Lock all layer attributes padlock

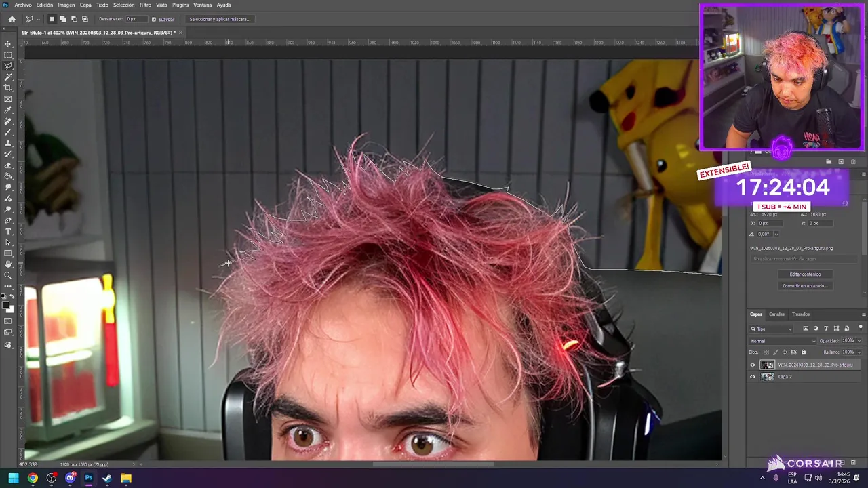coord(804,352)
